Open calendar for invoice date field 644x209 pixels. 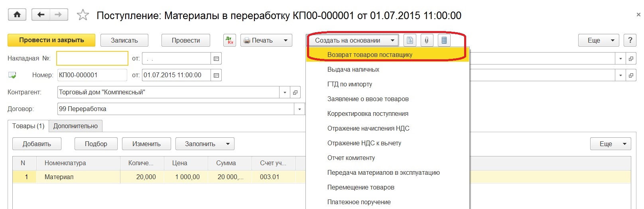[216, 59]
